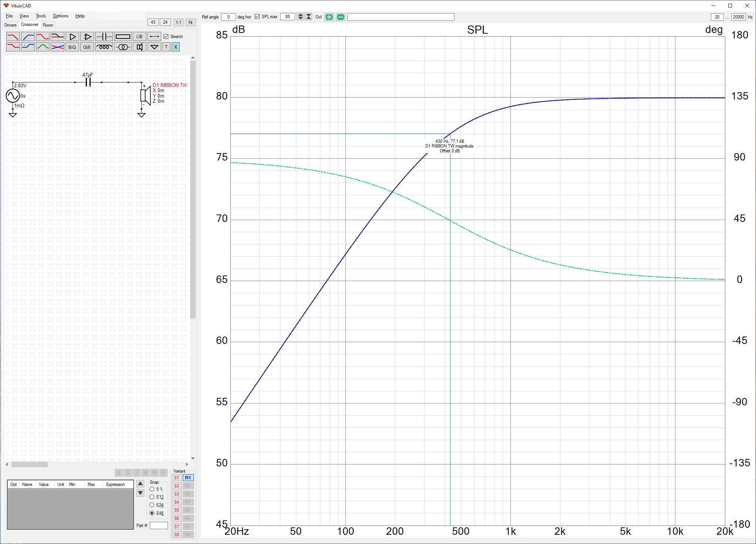The image size is (756, 544).
Task: Open the component LIB library
Action: 139,37
